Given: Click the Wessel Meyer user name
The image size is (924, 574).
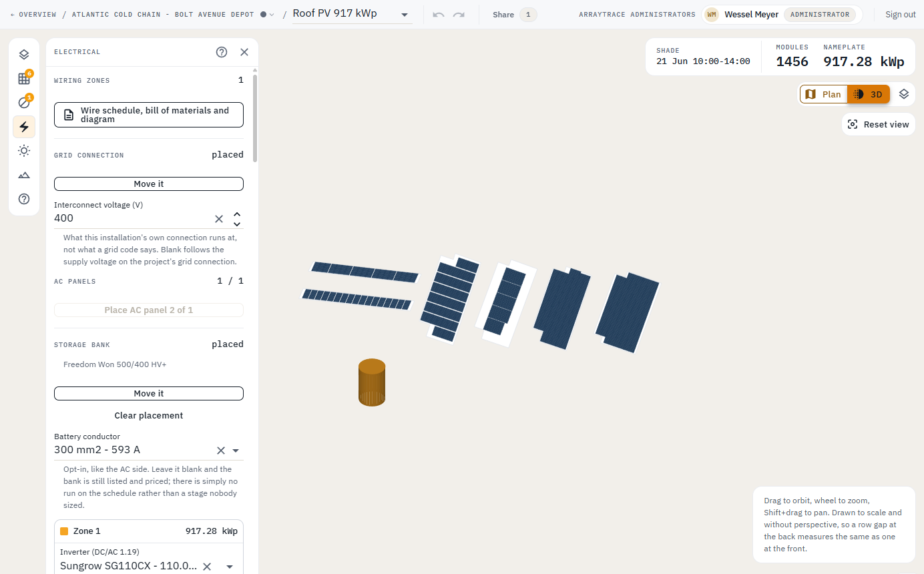Looking at the screenshot, I should [751, 15].
